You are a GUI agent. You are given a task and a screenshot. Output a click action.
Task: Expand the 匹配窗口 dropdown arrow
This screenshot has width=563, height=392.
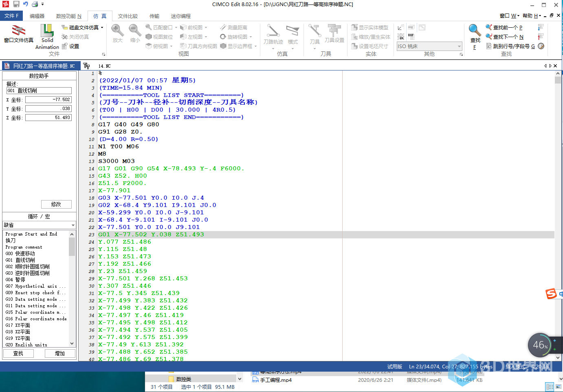click(176, 27)
